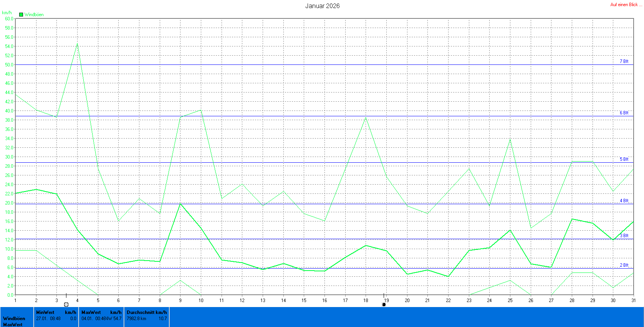Click day '4' on the x-axis

pos(77,301)
